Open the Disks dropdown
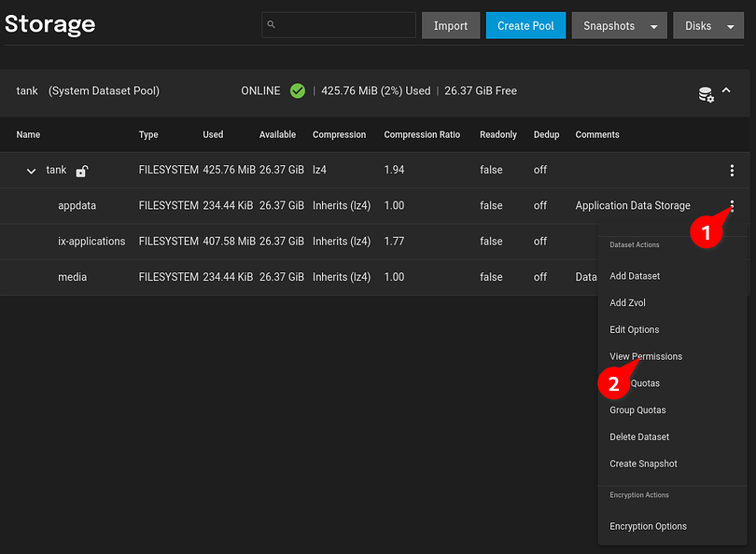 708,26
